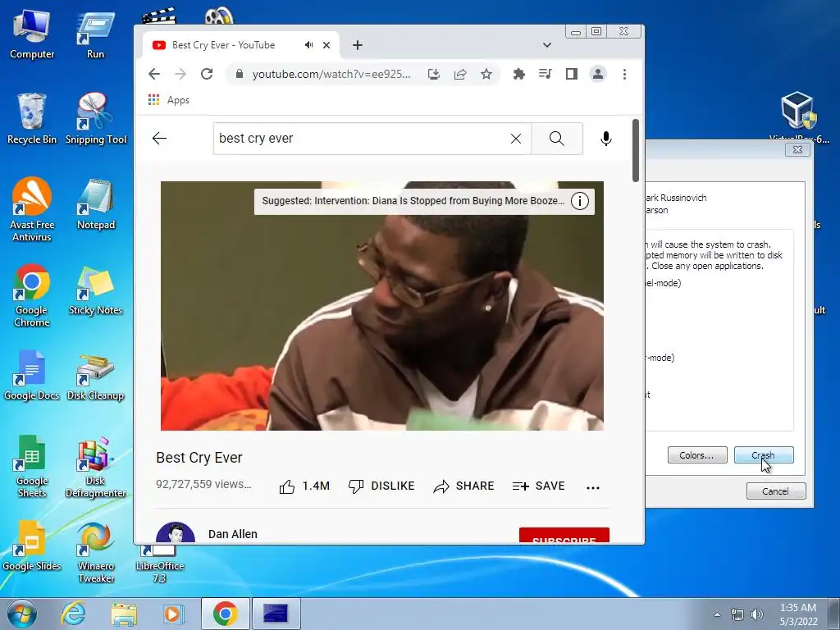The height and width of the screenshot is (630, 840).
Task: Select the Disk Cleanup desktop shortcut
Action: 95,377
